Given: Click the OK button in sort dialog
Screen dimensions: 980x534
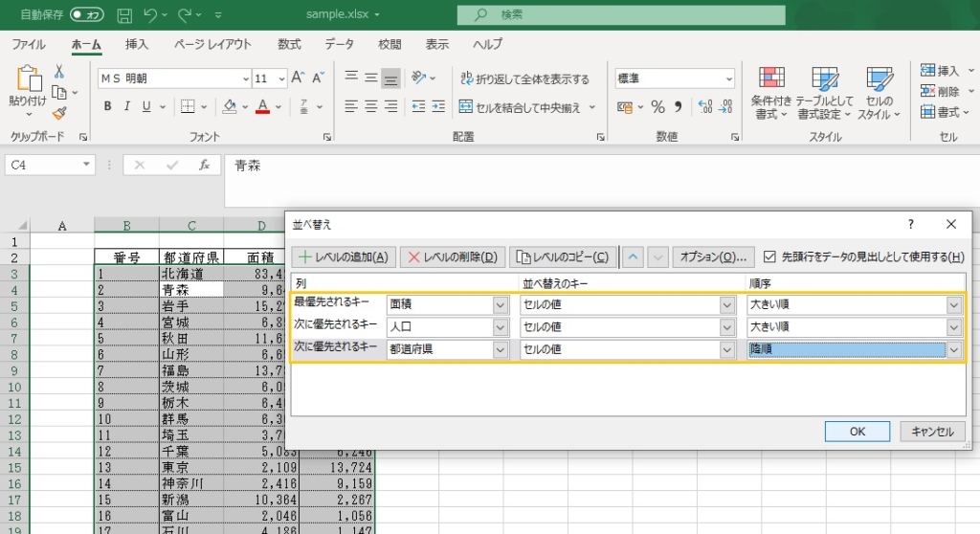Looking at the screenshot, I should click(x=857, y=432).
